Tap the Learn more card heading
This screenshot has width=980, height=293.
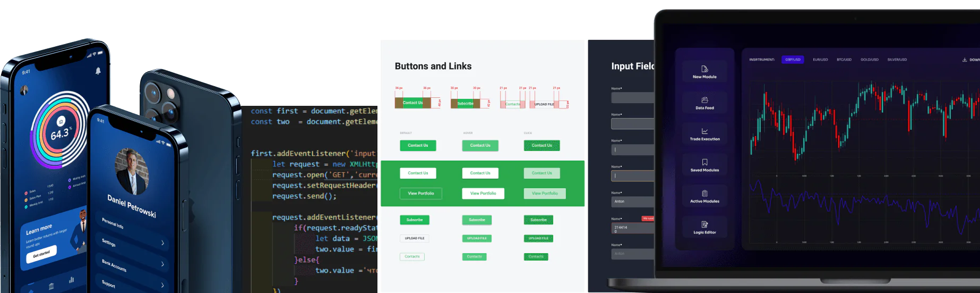(x=39, y=230)
